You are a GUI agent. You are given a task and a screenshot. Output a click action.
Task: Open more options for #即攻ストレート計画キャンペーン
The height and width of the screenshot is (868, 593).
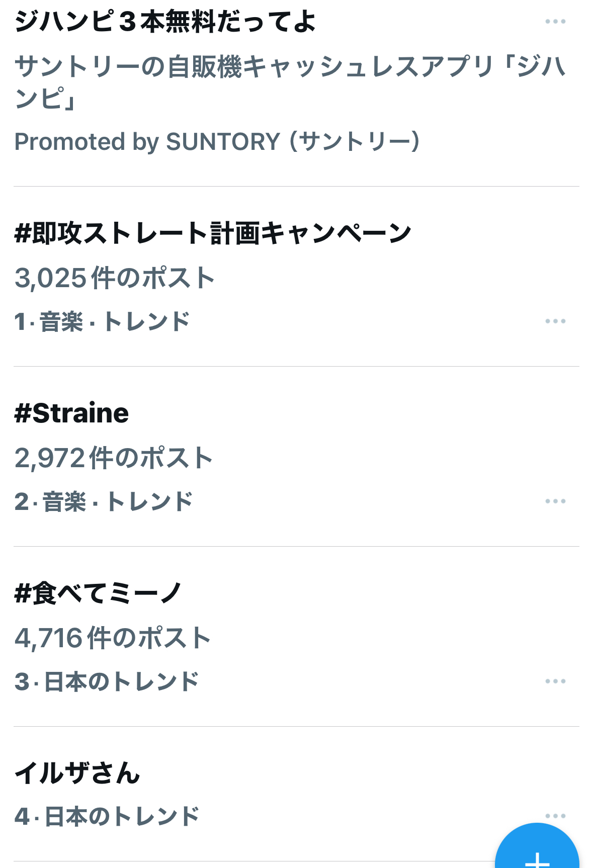555,321
